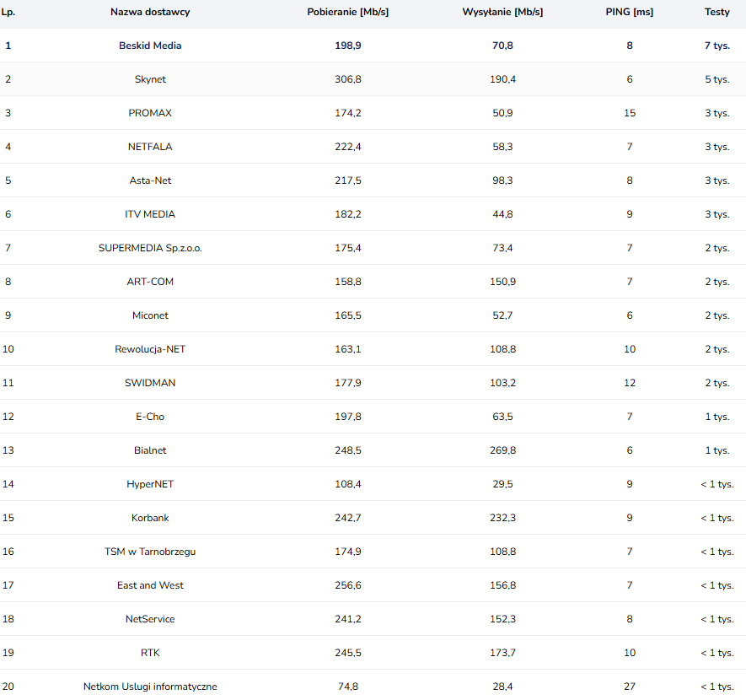Click the ART-COM provider name
The height and width of the screenshot is (700, 746).
click(150, 282)
